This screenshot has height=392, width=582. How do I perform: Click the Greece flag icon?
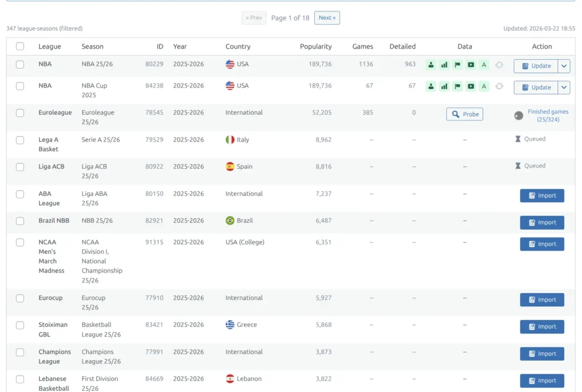[230, 325]
